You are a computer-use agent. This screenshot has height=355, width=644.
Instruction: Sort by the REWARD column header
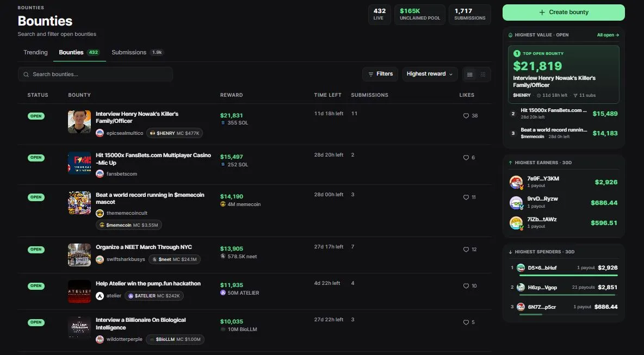point(231,95)
